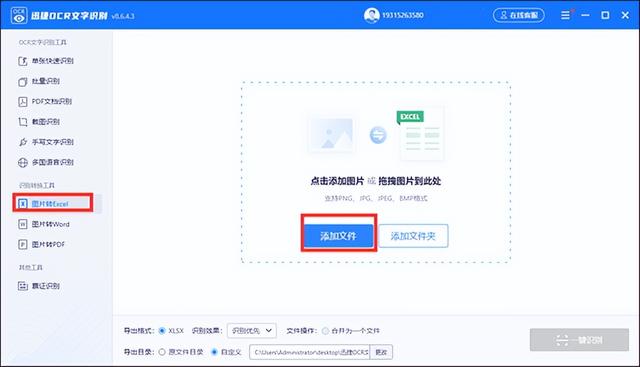Open the hamburger menu in title bar

[x=565, y=15]
